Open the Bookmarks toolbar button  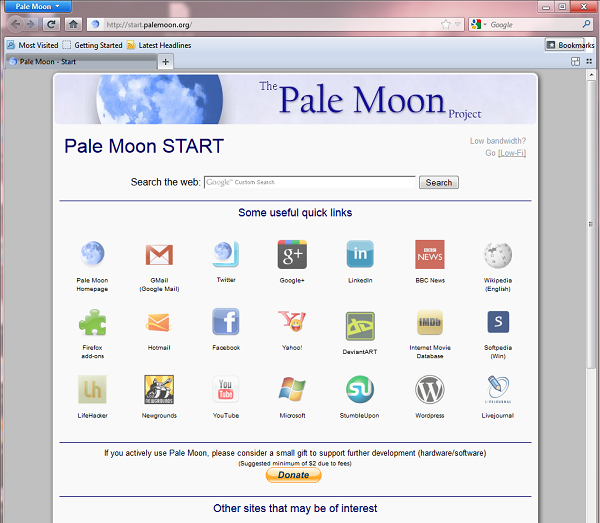point(570,45)
